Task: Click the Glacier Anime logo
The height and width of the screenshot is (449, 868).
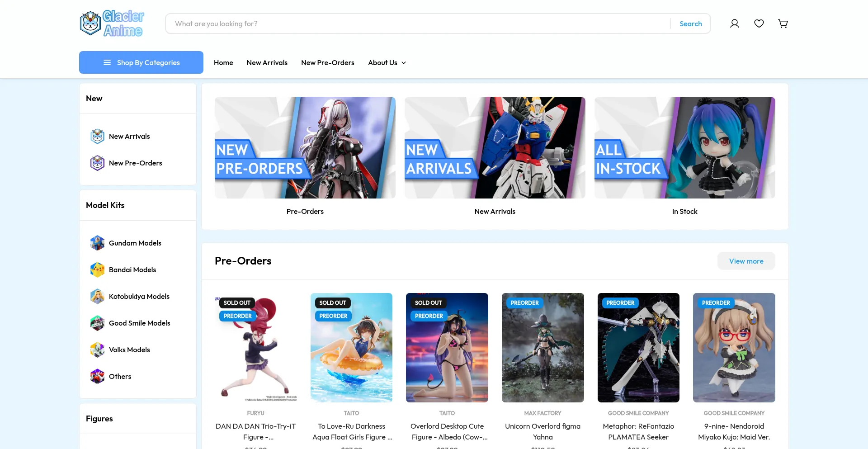Action: click(x=111, y=23)
